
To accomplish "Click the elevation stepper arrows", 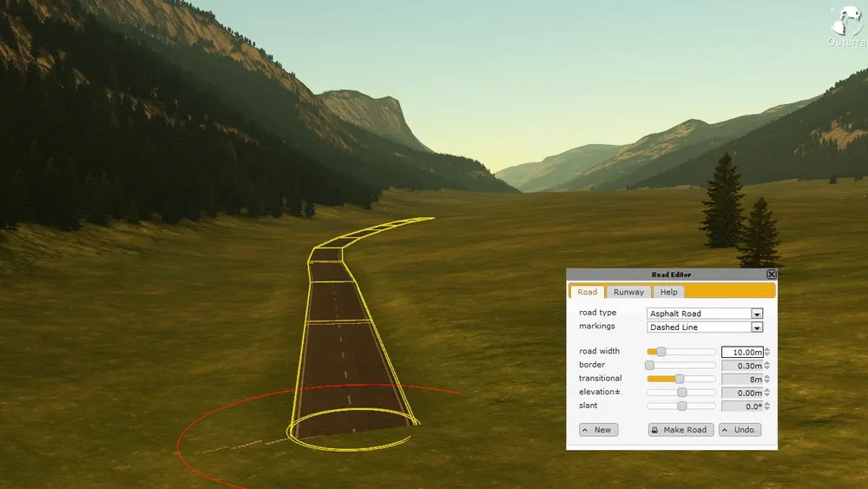I will point(767,393).
